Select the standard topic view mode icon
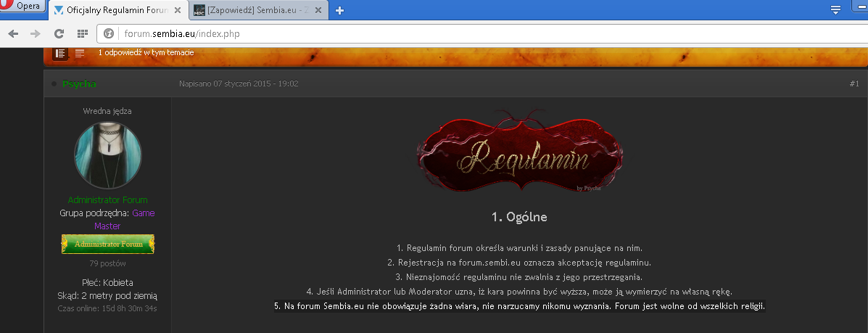This screenshot has width=868, height=333. [x=61, y=53]
